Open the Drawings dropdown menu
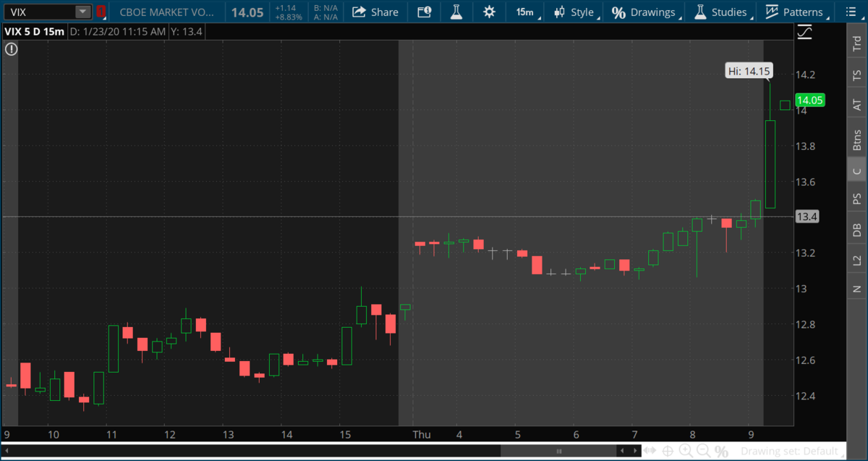 [x=647, y=12]
